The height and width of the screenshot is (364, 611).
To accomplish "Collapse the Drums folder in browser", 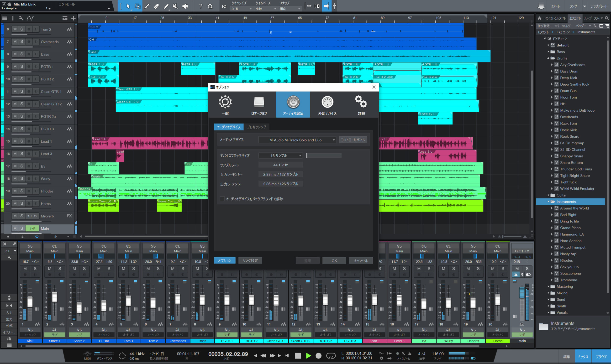I will 548,58.
